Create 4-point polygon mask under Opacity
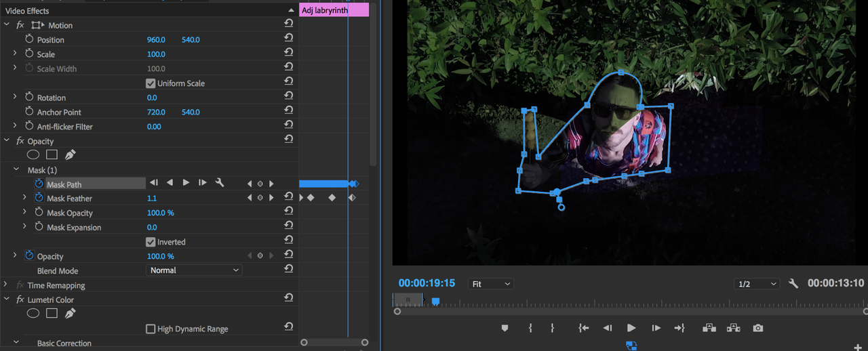Image resolution: width=868 pixels, height=351 pixels. click(x=52, y=154)
